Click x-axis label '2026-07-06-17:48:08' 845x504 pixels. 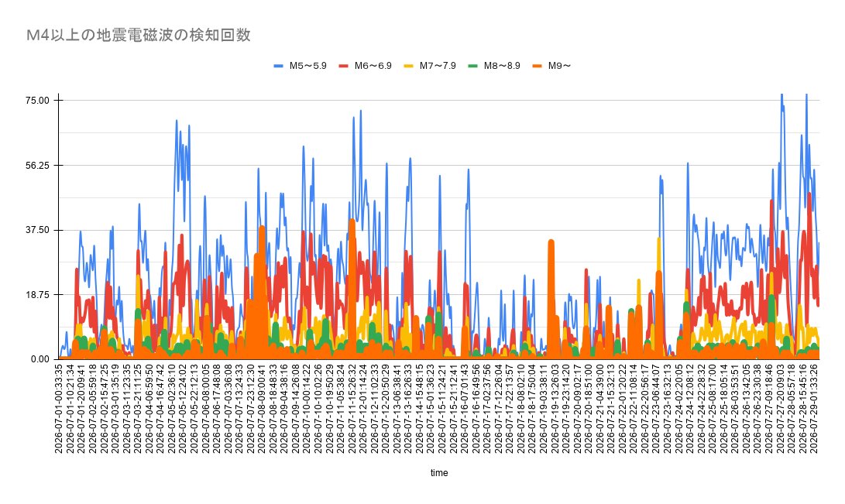pos(217,409)
